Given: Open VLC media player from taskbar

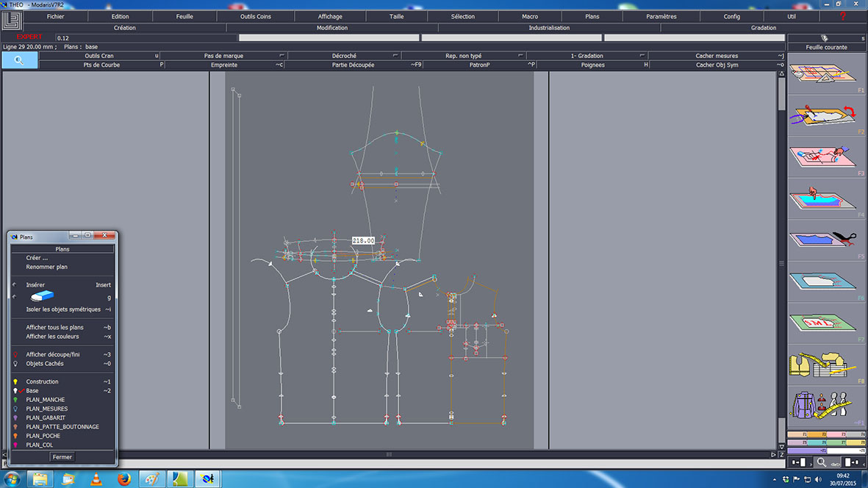Looking at the screenshot, I should point(96,479).
